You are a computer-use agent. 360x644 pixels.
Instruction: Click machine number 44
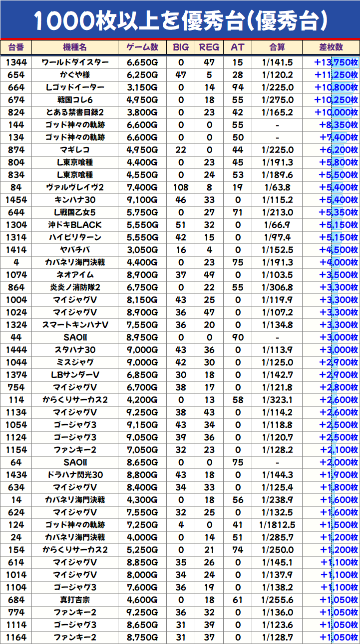pos(16,337)
